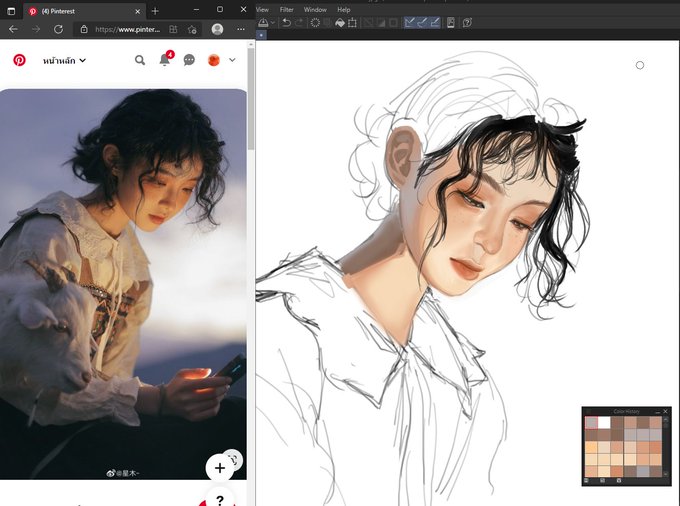Click the Pinterest logo home link

(x=19, y=60)
